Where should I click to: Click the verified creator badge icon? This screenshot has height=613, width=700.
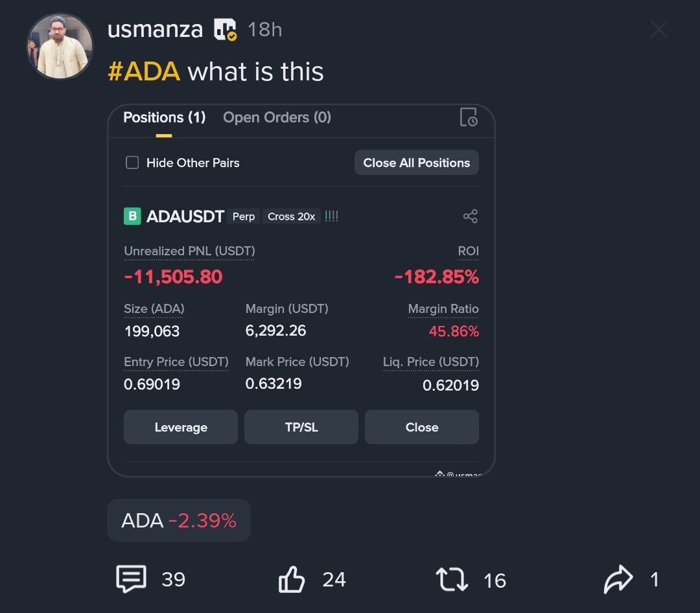pyautogui.click(x=226, y=30)
